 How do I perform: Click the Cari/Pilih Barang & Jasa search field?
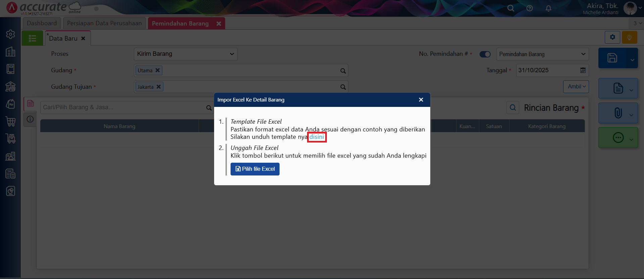[122, 108]
